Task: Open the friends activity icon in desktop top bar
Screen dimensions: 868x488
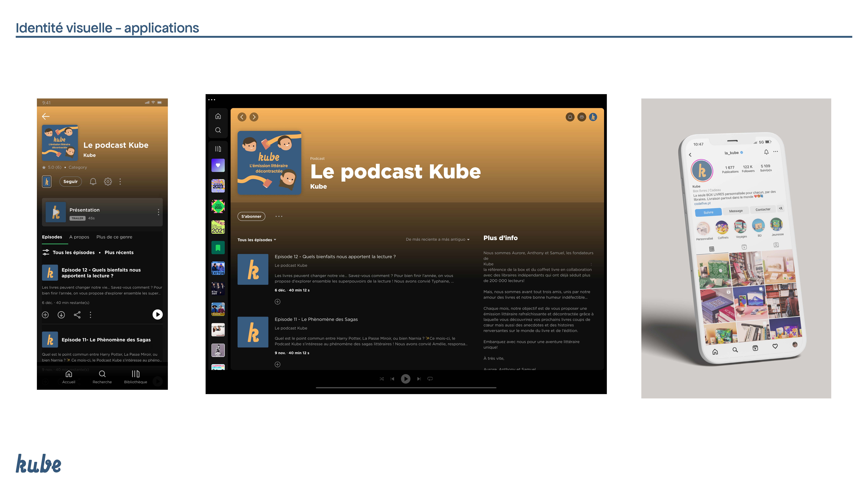Action: click(582, 117)
